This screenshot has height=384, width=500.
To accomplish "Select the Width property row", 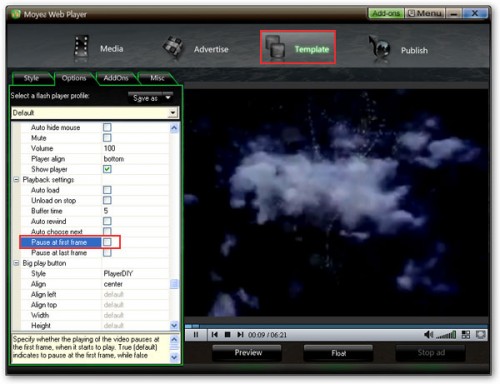I will click(95, 315).
